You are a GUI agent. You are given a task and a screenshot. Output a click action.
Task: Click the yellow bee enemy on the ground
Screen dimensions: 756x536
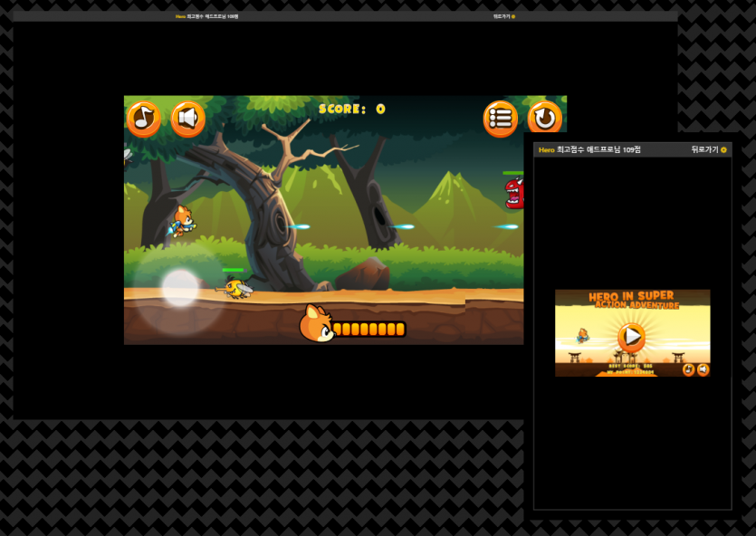235,288
